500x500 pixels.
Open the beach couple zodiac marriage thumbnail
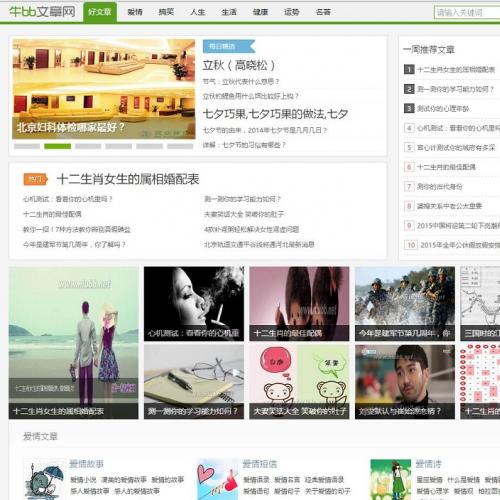pos(73,343)
